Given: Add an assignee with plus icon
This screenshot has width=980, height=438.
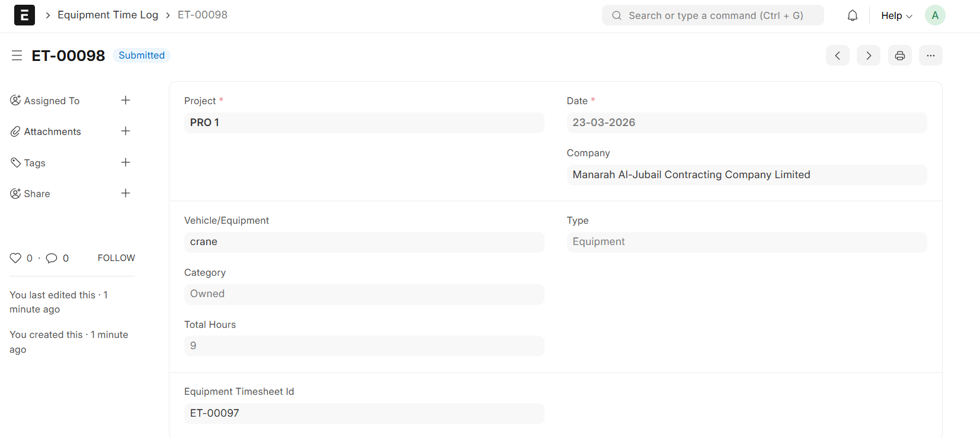Looking at the screenshot, I should 126,101.
